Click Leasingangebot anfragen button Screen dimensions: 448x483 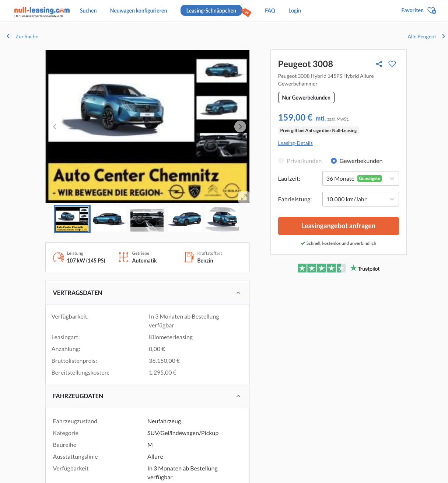tap(338, 226)
